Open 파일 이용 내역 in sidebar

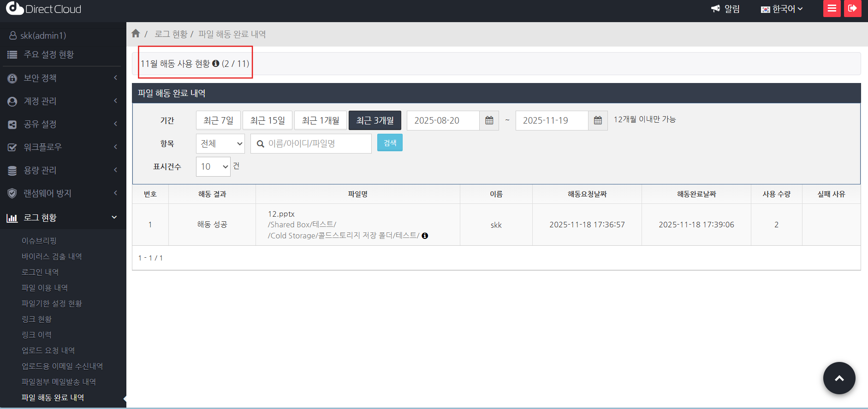tap(45, 288)
